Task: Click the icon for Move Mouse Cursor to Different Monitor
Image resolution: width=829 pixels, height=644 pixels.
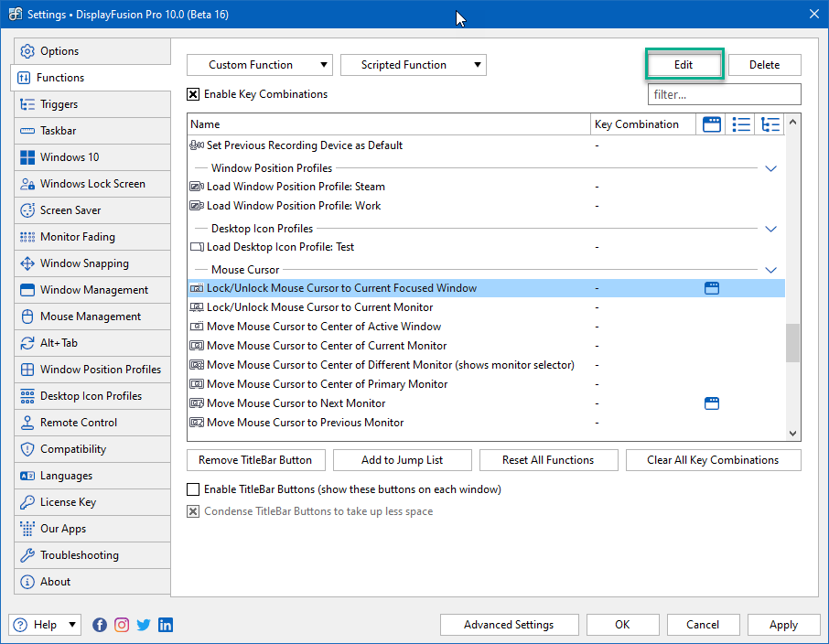Action: tap(197, 365)
